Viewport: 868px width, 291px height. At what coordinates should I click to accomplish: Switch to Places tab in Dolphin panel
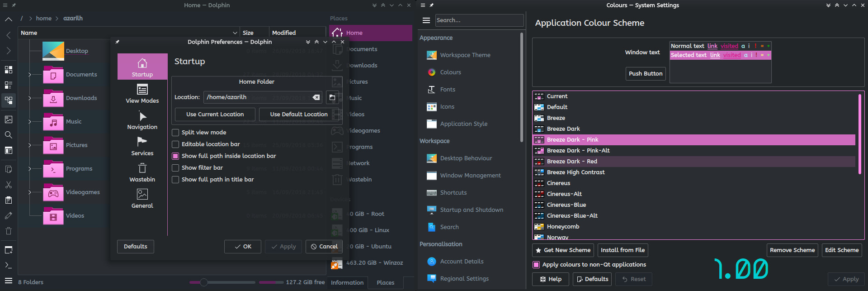[x=386, y=282]
